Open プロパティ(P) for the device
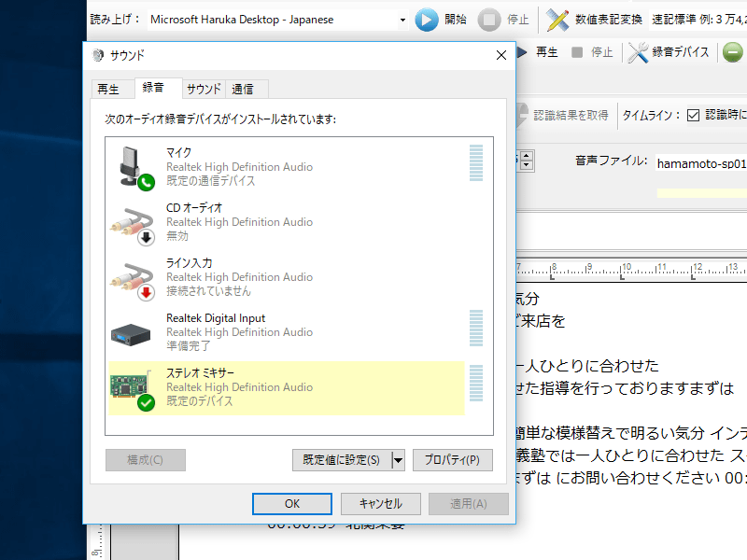The height and width of the screenshot is (560, 747). (452, 460)
